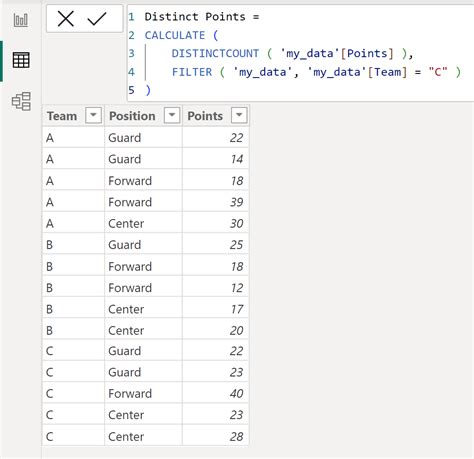Select Points cell with value 40

[216, 393]
